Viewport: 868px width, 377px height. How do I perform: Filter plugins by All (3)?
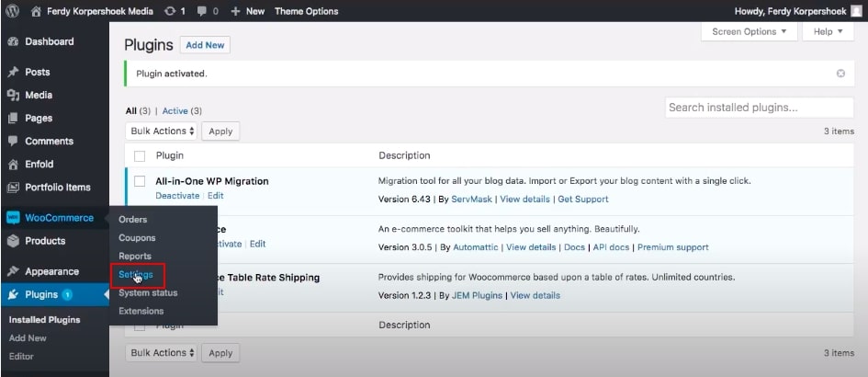(x=138, y=111)
